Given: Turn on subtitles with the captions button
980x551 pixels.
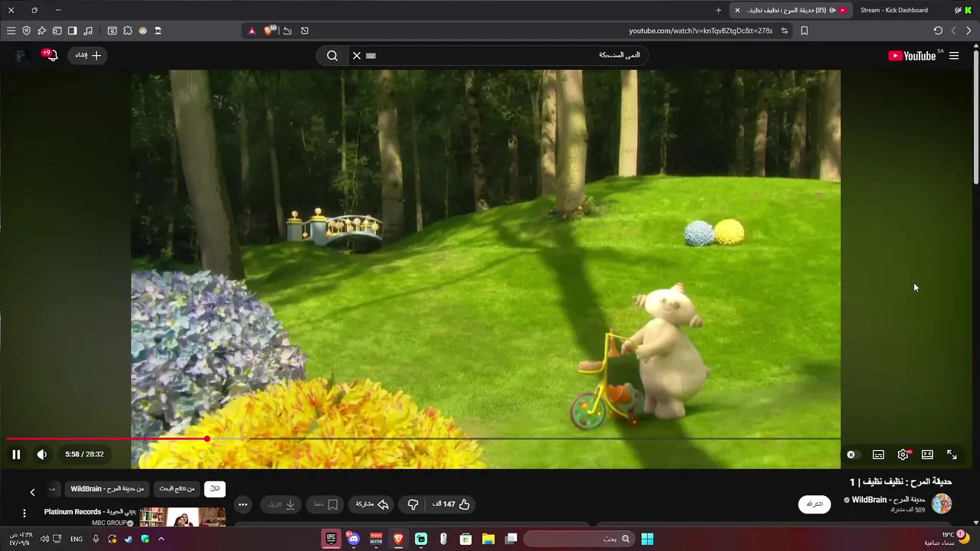Looking at the screenshot, I should pos(878,455).
